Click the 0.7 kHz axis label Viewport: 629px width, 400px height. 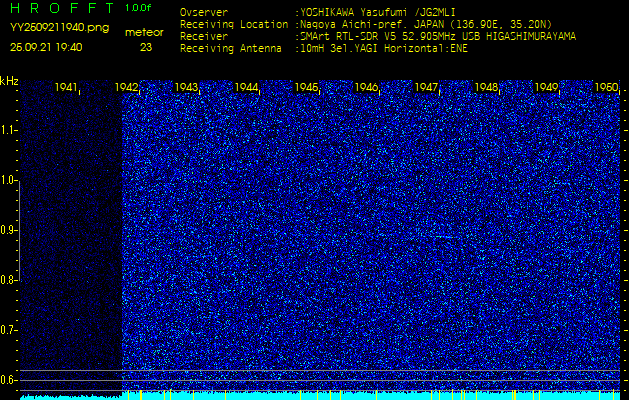pos(8,330)
